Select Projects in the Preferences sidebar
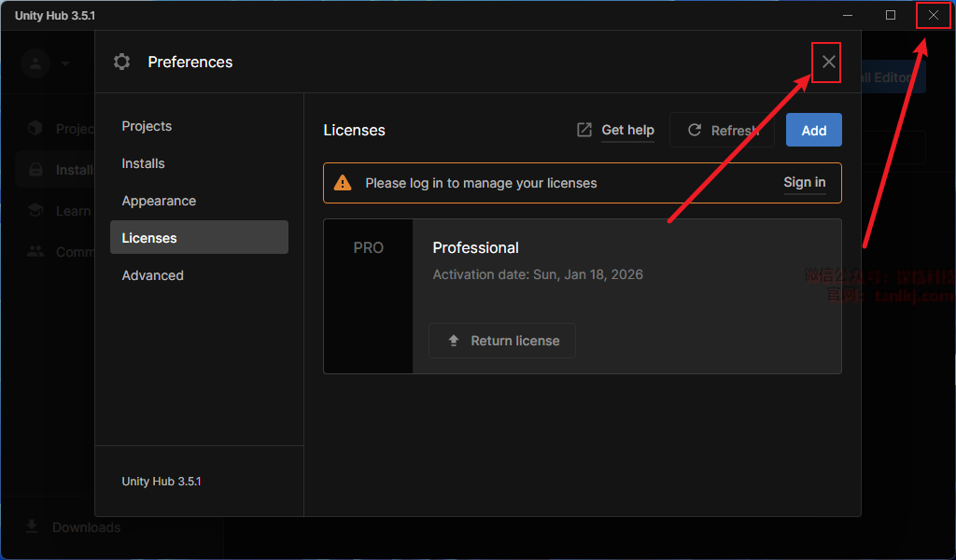956x560 pixels. pos(147,126)
